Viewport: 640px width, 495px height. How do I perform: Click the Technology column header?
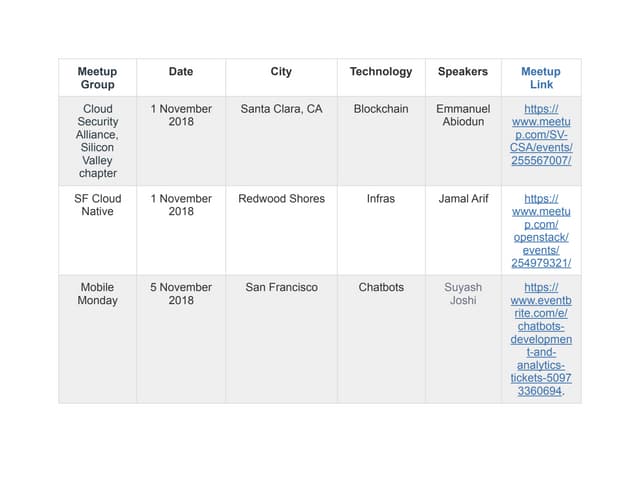click(380, 72)
